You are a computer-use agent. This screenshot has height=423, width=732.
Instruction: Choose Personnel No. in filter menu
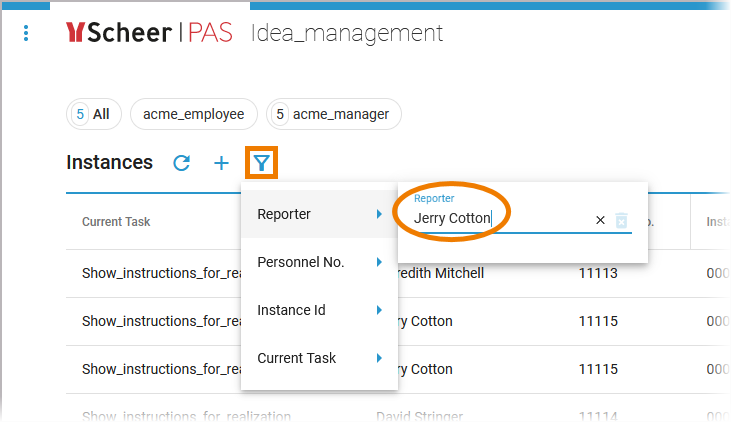[x=301, y=262]
